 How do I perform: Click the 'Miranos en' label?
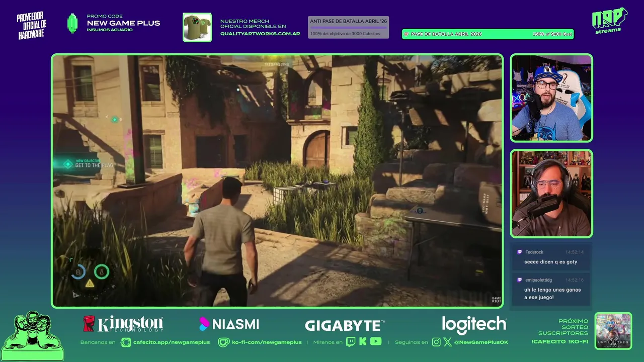click(x=328, y=342)
